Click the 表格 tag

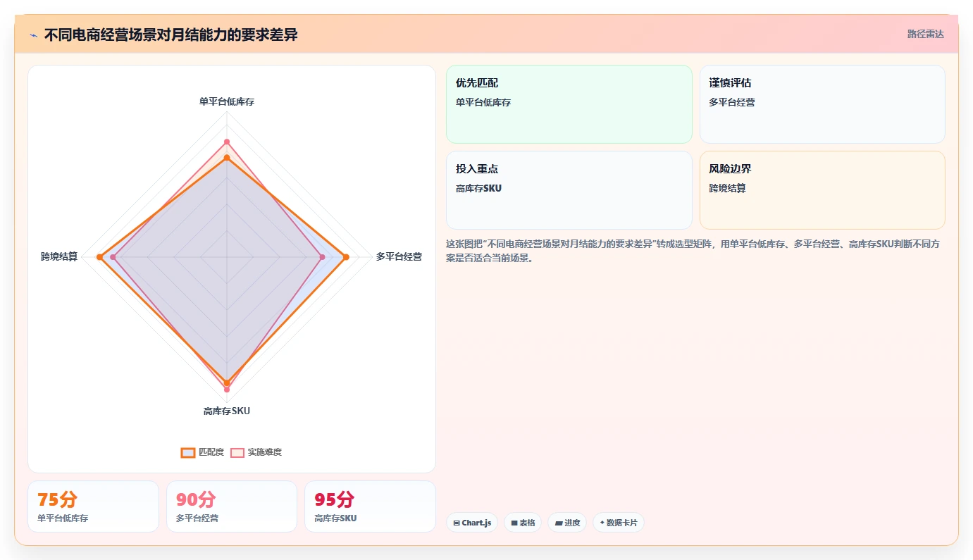[x=523, y=523]
